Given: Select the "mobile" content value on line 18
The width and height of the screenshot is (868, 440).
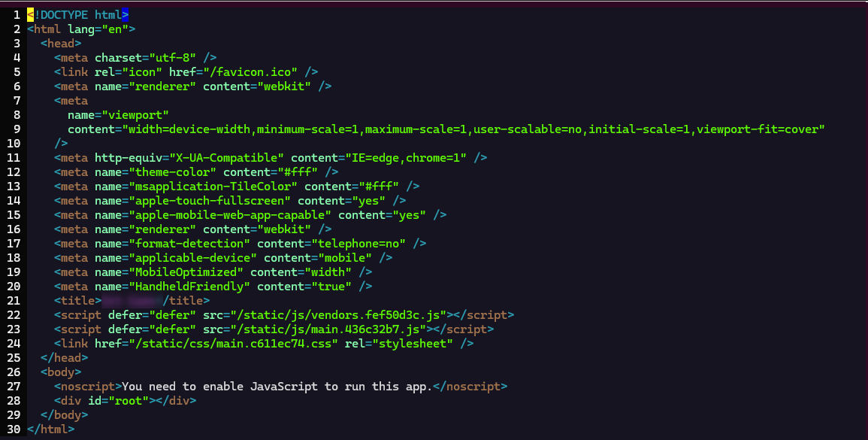Looking at the screenshot, I should pos(346,258).
